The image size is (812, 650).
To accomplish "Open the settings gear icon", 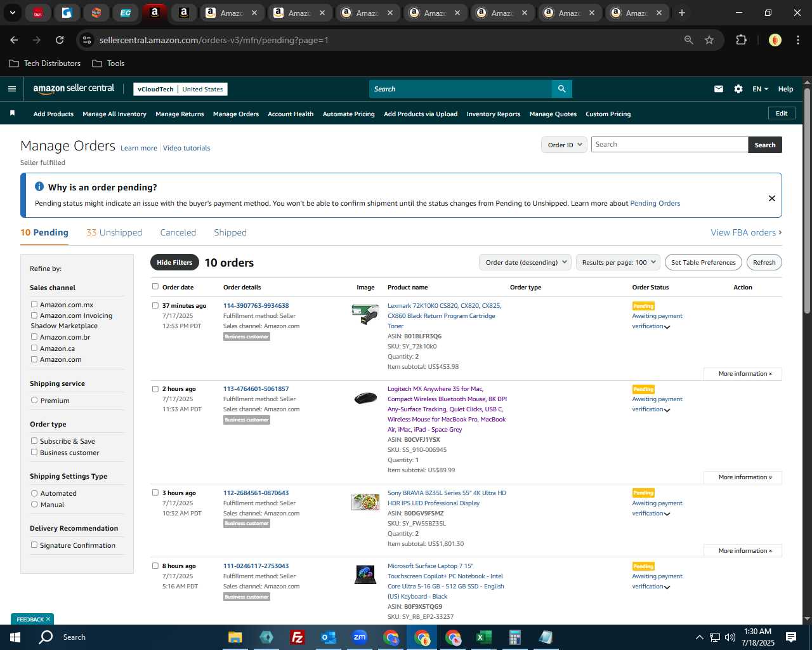I will pyautogui.click(x=738, y=89).
